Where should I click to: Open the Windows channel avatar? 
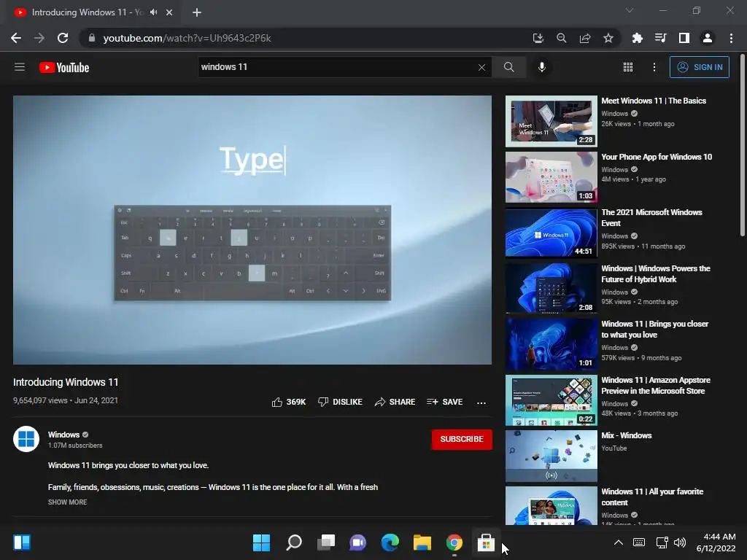click(26, 438)
